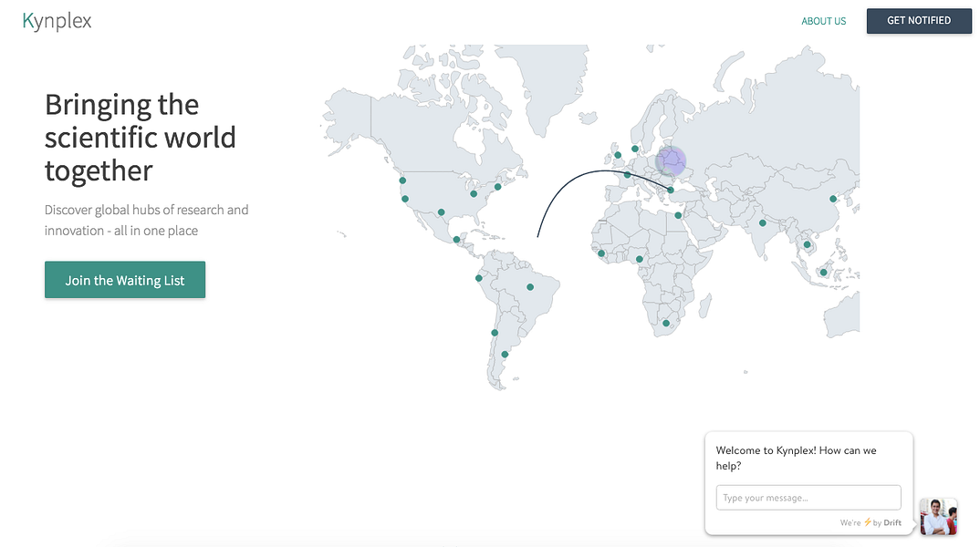Select the map dot in Texas

point(442,212)
